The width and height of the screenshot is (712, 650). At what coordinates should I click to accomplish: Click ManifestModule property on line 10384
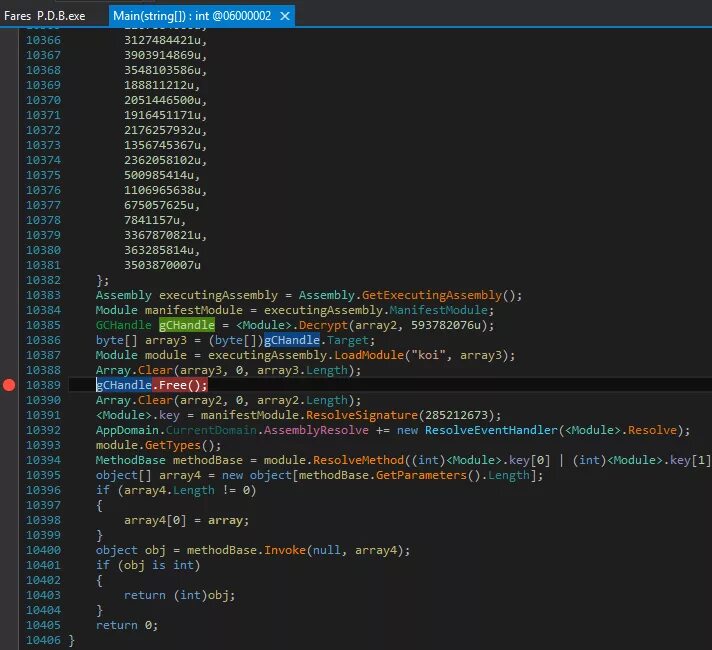(438, 310)
